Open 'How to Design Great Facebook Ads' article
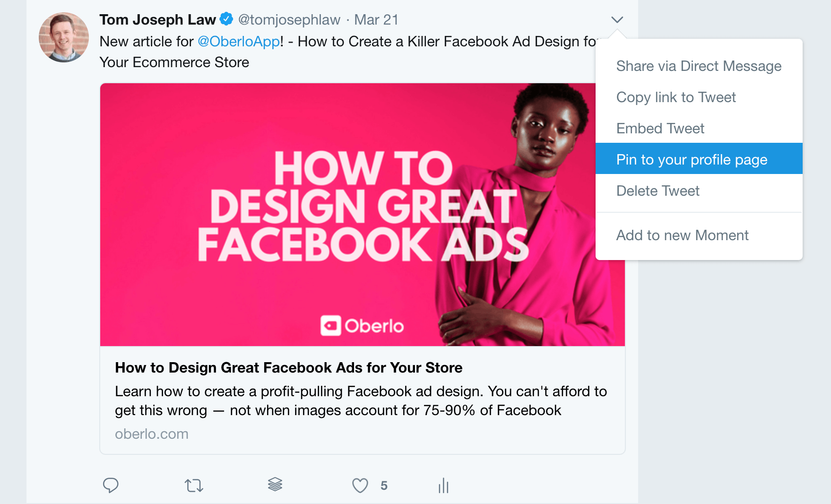Image resolution: width=831 pixels, height=504 pixels. 288,367
